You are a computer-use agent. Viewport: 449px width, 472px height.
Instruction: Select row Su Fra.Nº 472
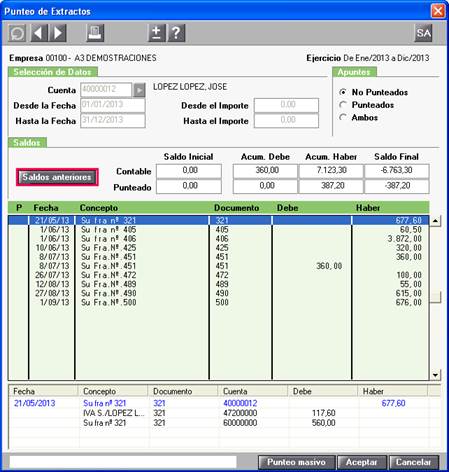click(218, 275)
